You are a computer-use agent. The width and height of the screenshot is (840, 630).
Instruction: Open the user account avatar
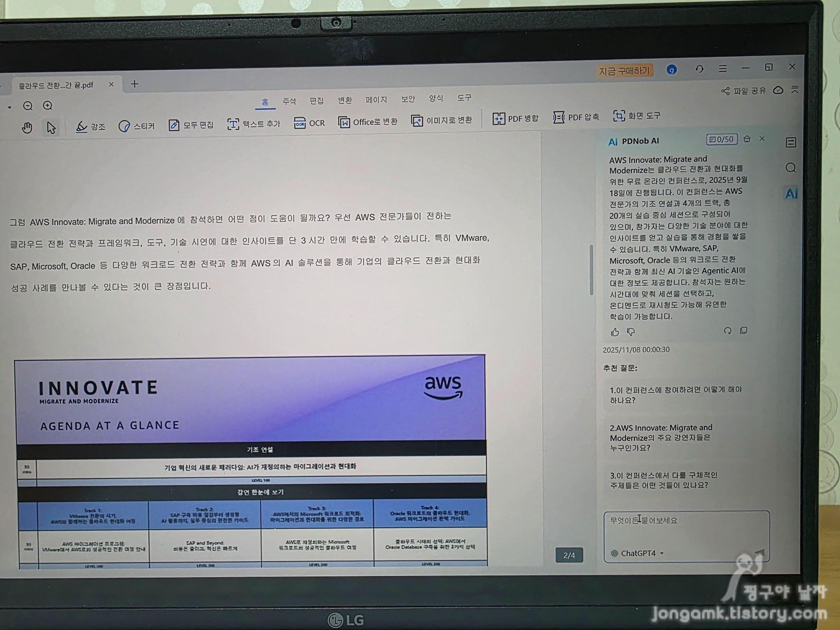click(x=671, y=69)
